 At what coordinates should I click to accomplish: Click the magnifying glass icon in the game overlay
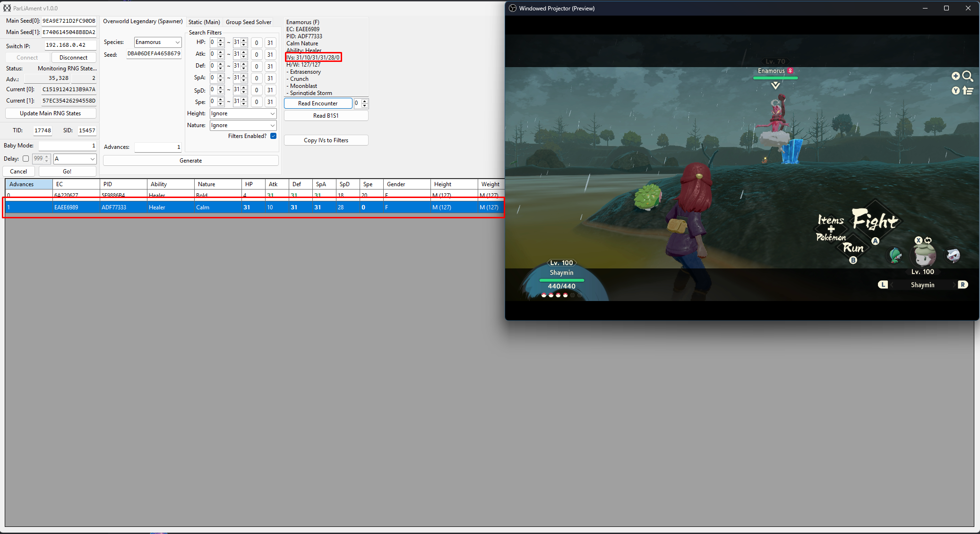[968, 76]
